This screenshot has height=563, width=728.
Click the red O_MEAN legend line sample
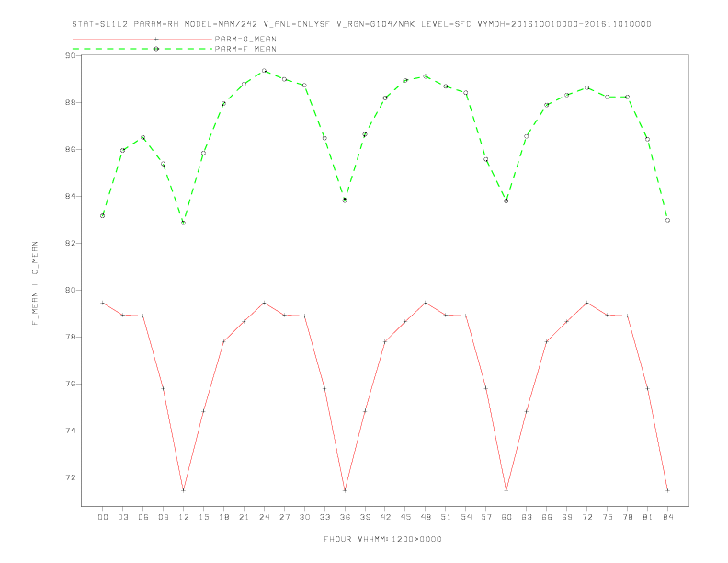142,39
